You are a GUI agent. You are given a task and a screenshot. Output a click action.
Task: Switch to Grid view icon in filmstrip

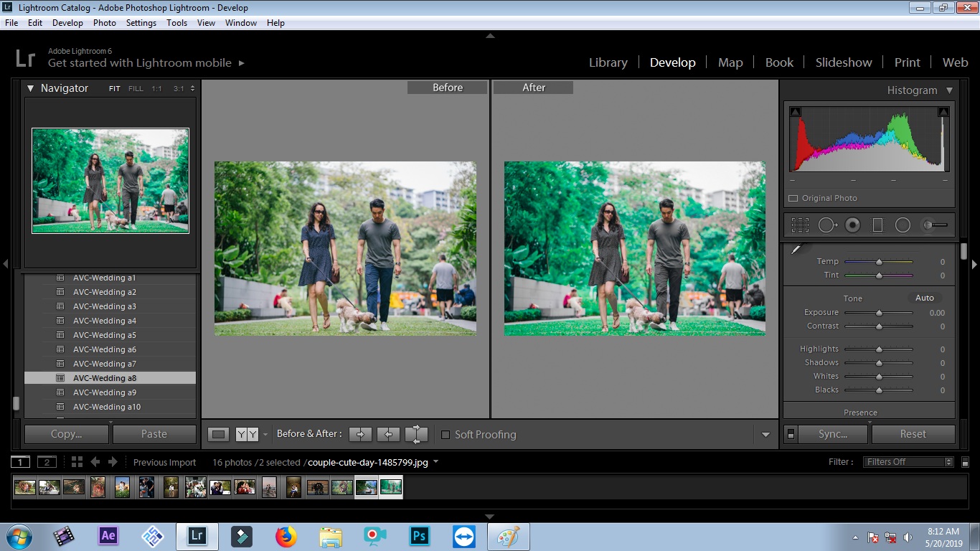click(77, 462)
